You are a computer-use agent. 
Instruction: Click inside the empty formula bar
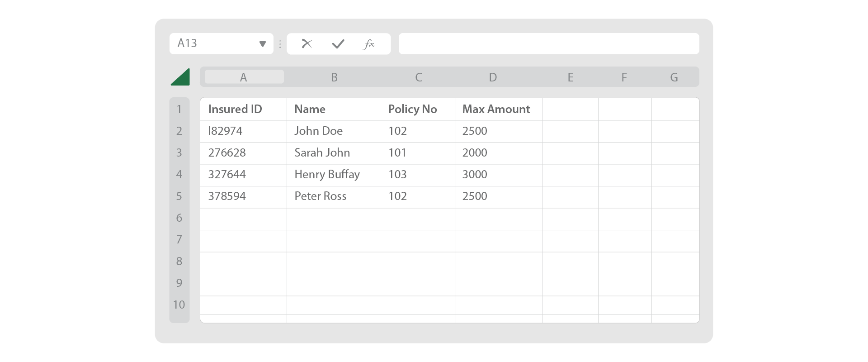(x=548, y=44)
